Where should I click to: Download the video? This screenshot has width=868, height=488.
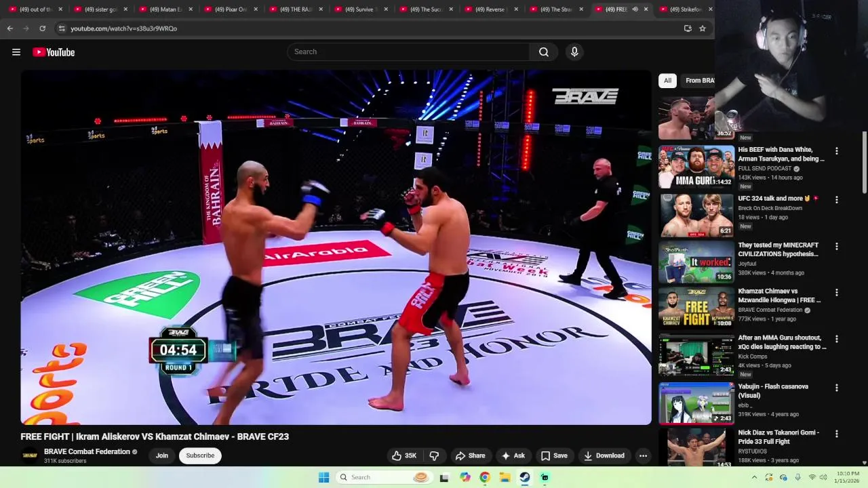[x=604, y=455]
